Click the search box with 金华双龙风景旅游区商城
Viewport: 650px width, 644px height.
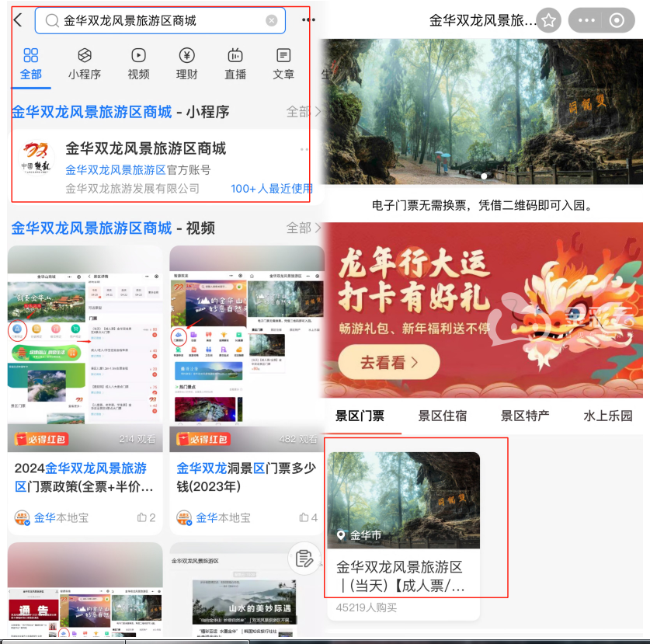[160, 20]
